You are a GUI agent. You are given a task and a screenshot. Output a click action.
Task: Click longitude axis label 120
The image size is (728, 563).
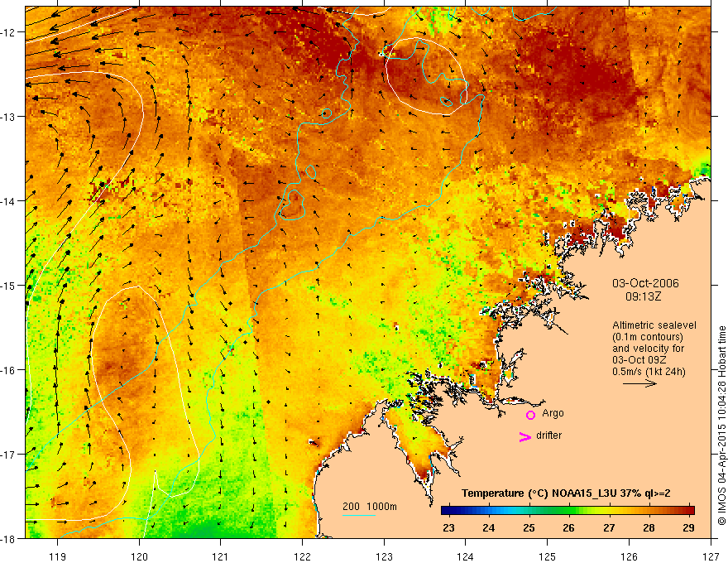point(139,556)
